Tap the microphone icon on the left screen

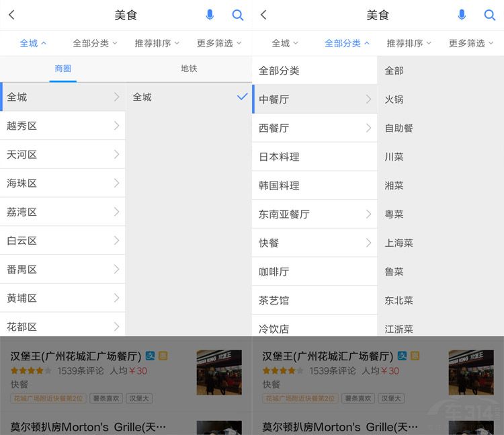click(210, 15)
